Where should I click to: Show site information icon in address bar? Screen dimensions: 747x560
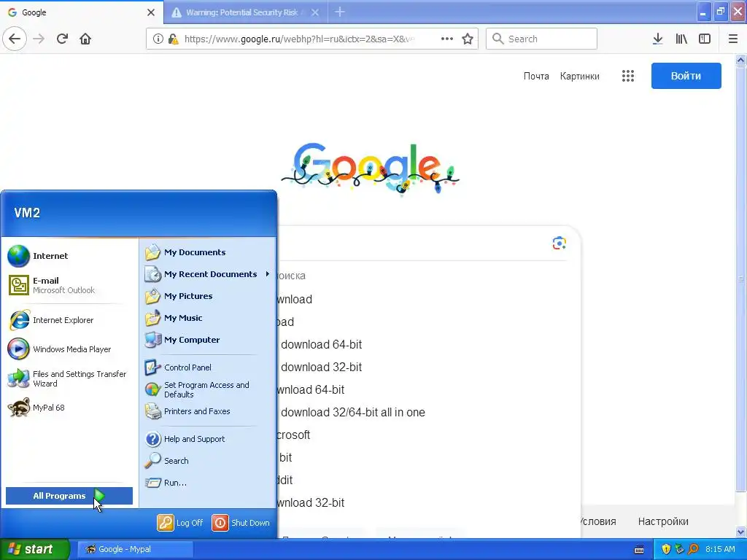[x=158, y=39]
